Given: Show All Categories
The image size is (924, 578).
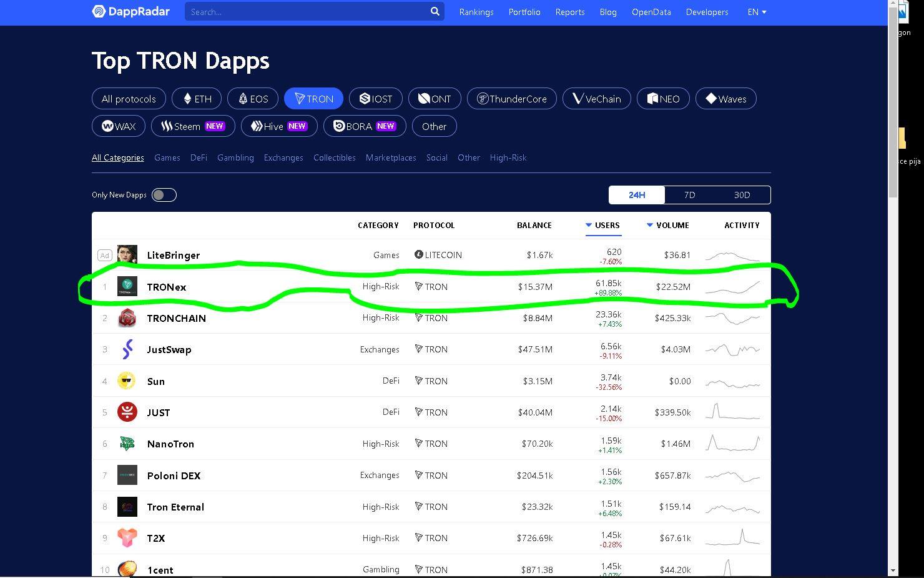Looking at the screenshot, I should (118, 157).
